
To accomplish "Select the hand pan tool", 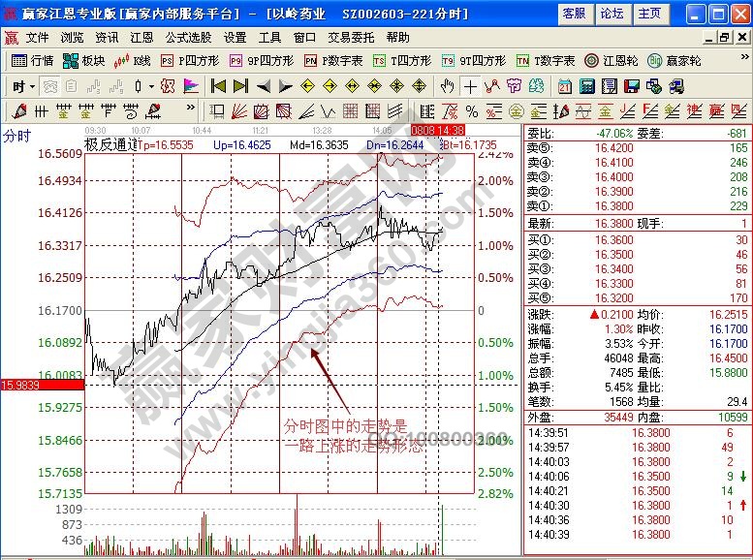I will click(447, 85).
